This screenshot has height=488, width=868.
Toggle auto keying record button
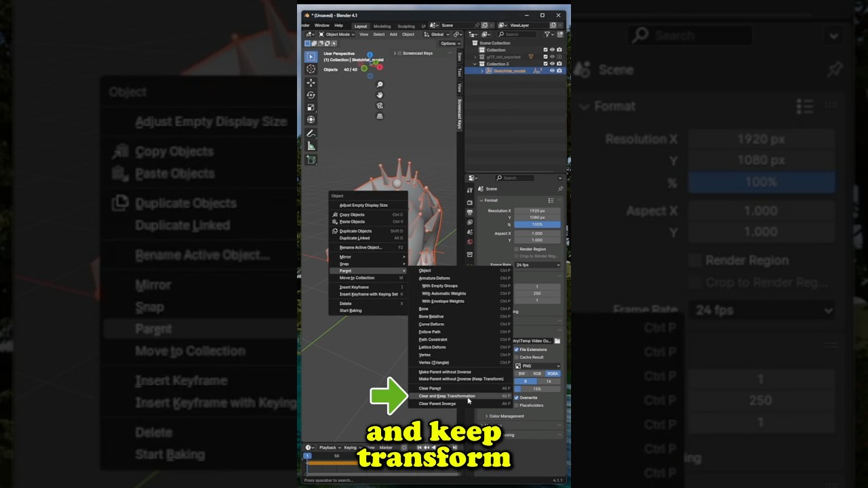tap(404, 447)
